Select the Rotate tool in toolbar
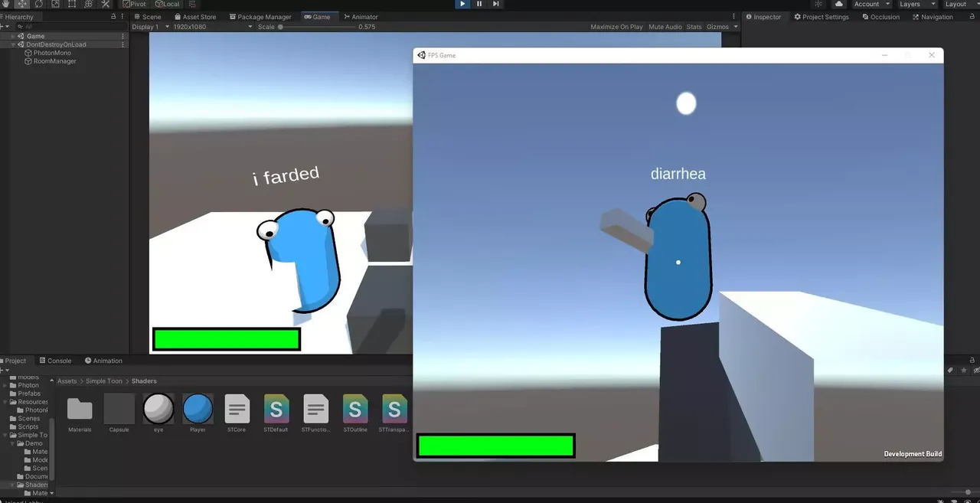980x503 pixels. click(x=38, y=4)
